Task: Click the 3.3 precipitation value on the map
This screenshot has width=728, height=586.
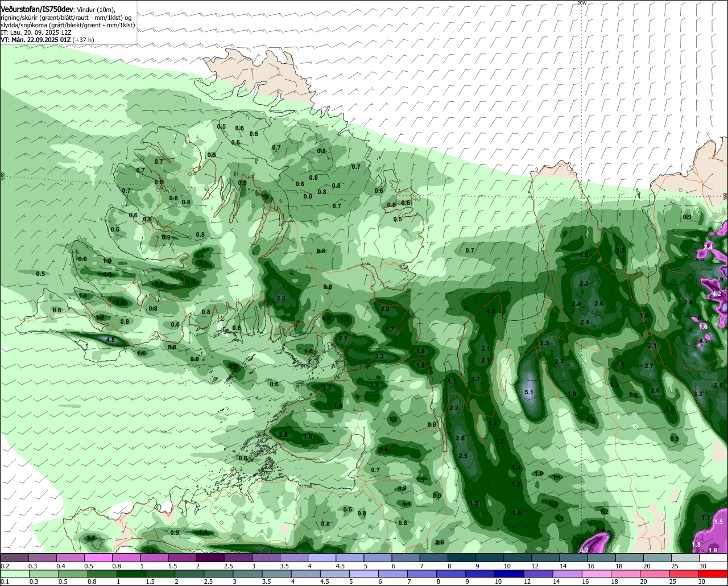Action: coord(698,394)
